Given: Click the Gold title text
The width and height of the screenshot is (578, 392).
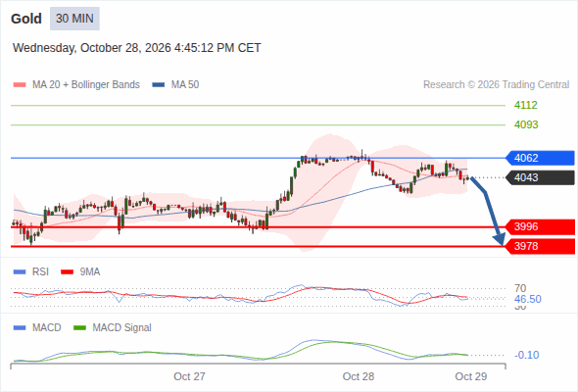Looking at the screenshot, I should [26, 19].
